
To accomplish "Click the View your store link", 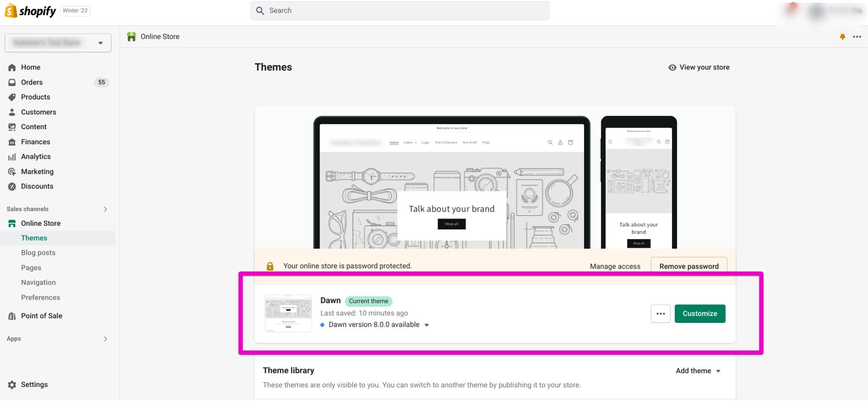I will [x=704, y=67].
